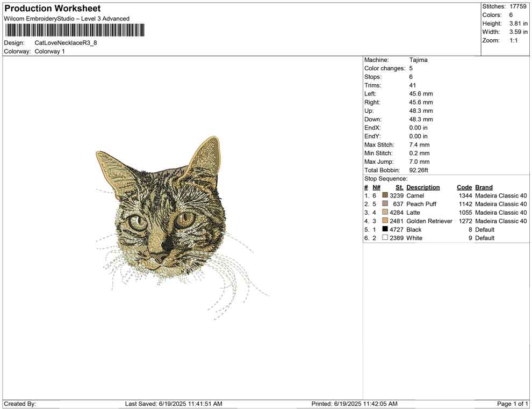Click the Camel color swatch

pyautogui.click(x=385, y=196)
